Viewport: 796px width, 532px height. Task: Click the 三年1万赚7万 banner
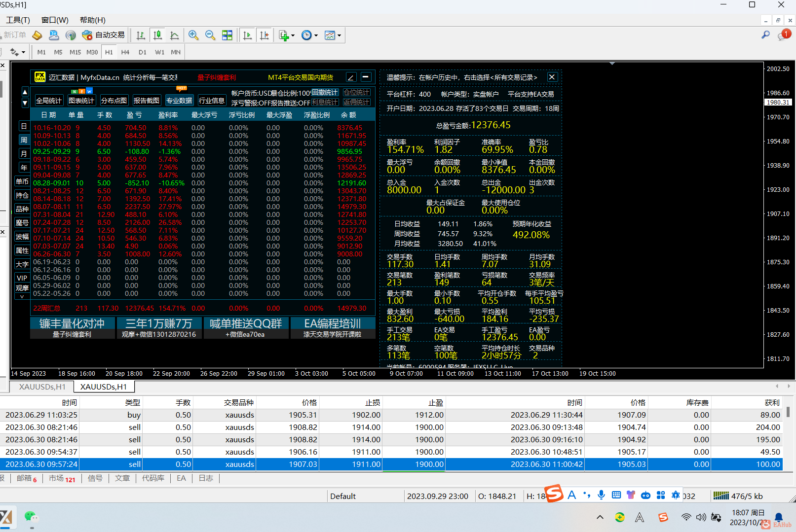pos(159,328)
